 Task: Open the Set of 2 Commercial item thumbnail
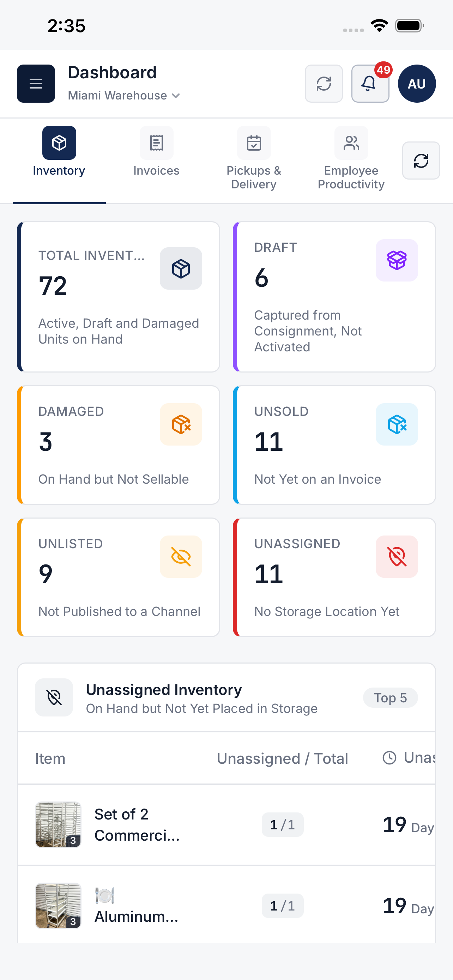point(58,824)
